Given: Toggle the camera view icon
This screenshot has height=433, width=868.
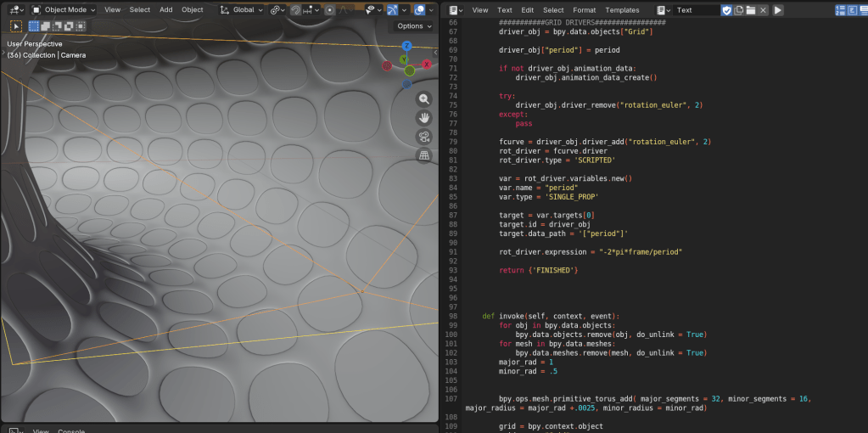Looking at the screenshot, I should pos(424,137).
